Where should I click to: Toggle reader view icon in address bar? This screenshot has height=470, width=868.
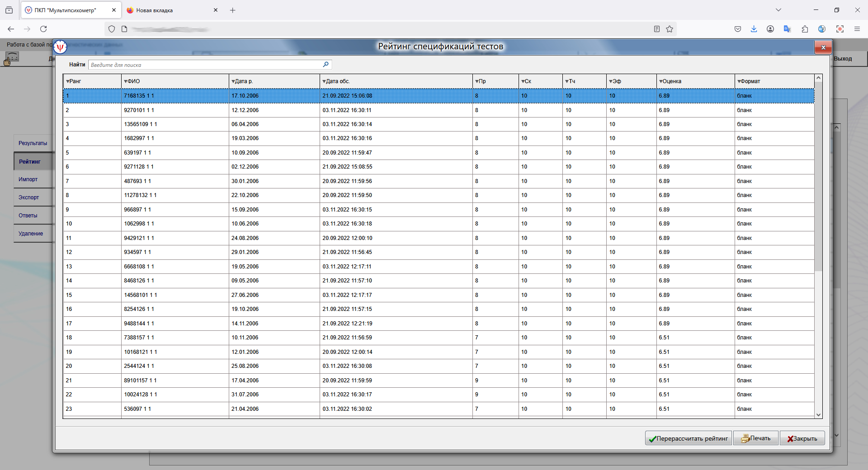657,29
